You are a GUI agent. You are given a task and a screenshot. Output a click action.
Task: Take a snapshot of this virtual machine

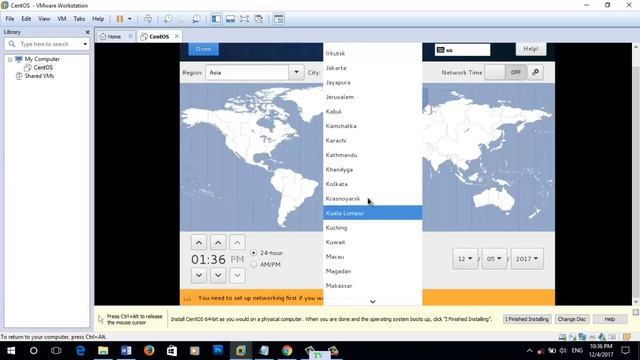pos(168,19)
